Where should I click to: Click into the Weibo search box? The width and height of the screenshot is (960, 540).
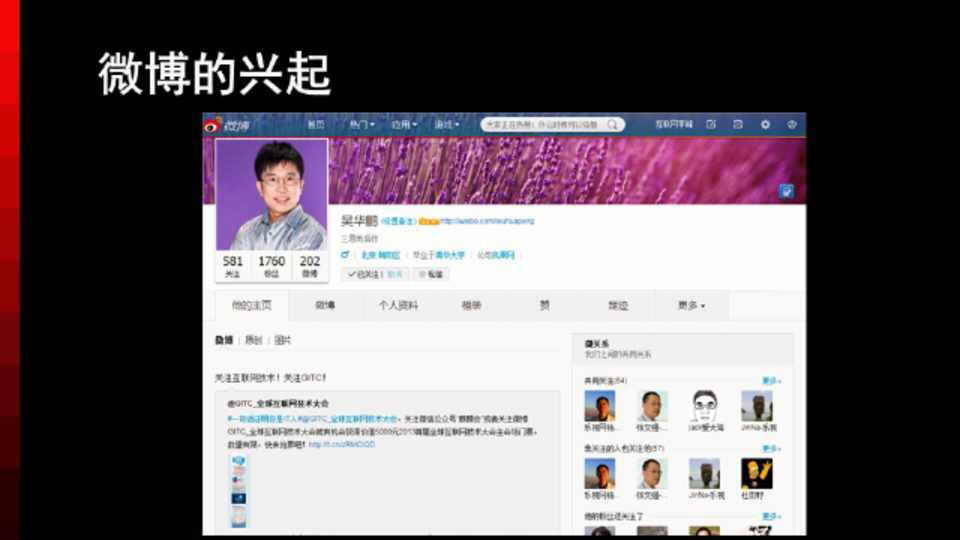pyautogui.click(x=543, y=125)
